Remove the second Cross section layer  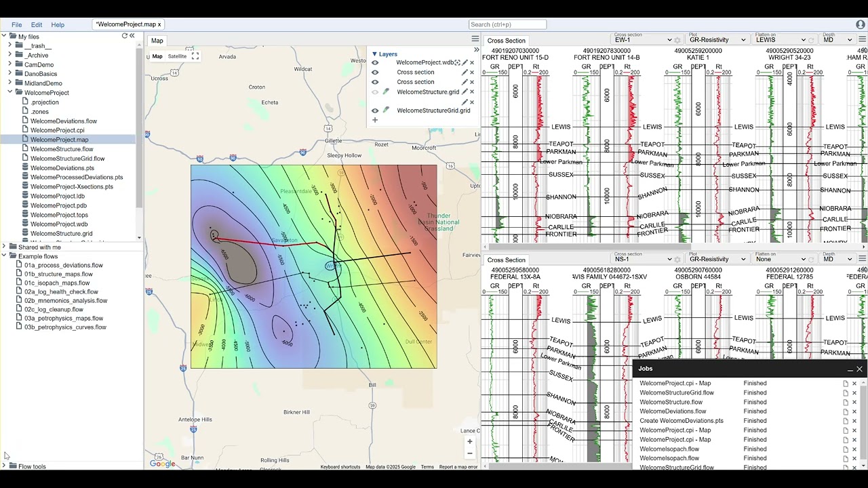pyautogui.click(x=472, y=82)
